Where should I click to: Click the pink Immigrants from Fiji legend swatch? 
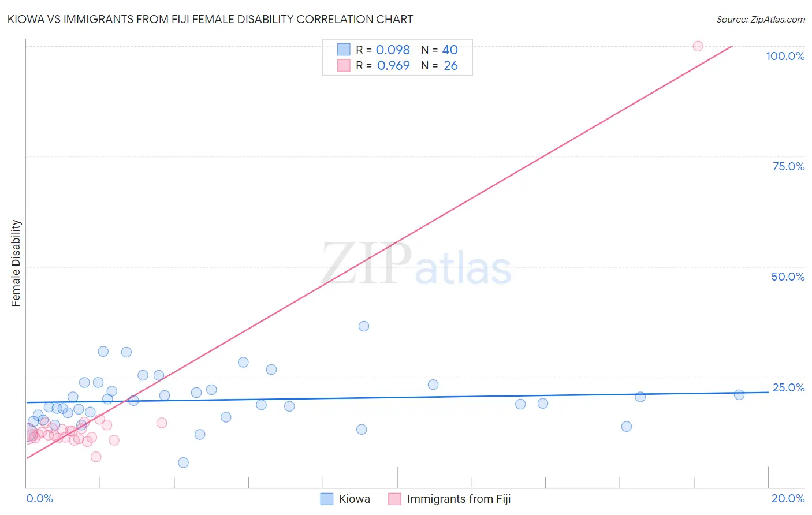point(395,499)
